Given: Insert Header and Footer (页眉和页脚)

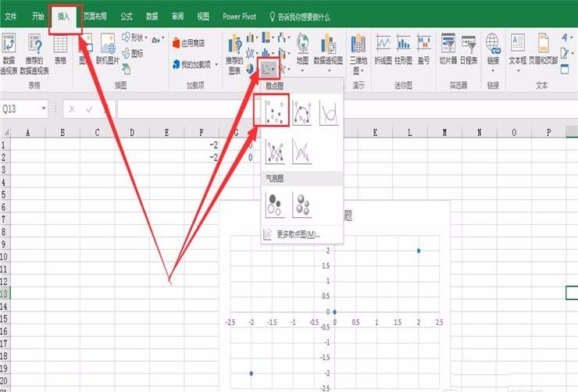Looking at the screenshot, I should (544, 49).
